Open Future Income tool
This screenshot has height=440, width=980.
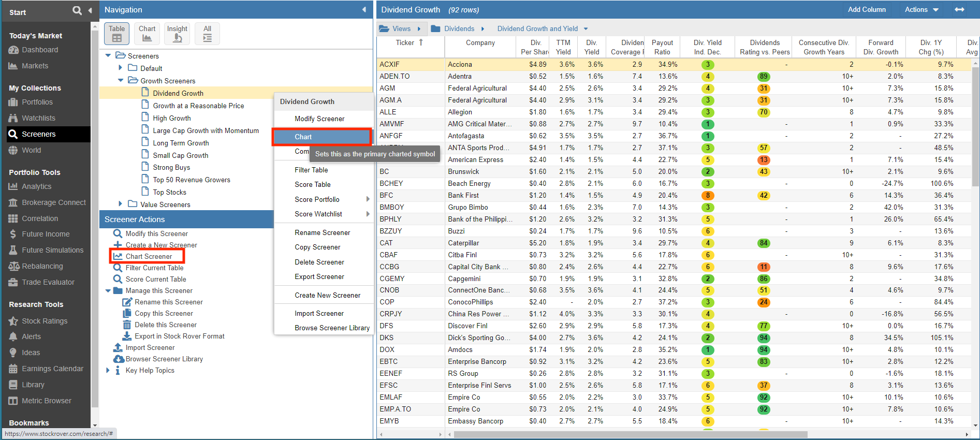point(46,234)
